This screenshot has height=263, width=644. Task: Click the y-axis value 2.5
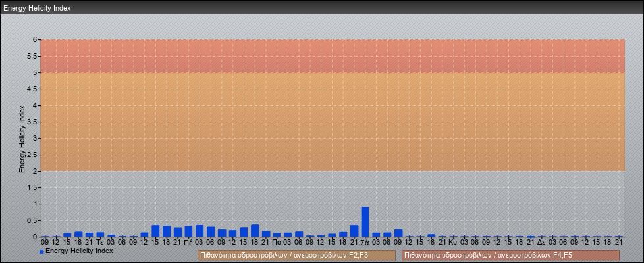click(33, 155)
